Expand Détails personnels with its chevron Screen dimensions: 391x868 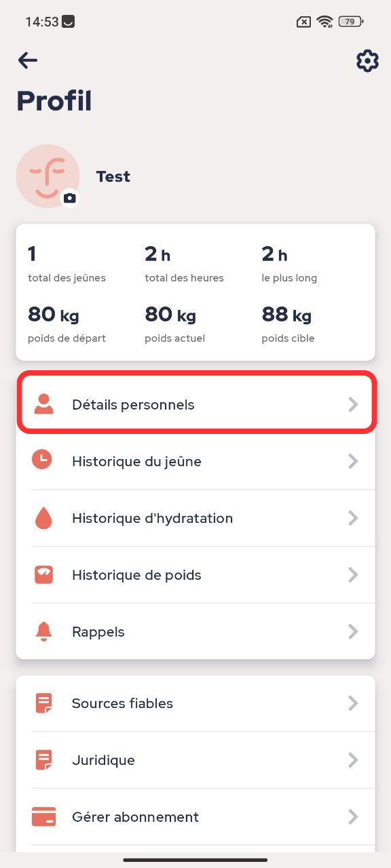pos(353,405)
